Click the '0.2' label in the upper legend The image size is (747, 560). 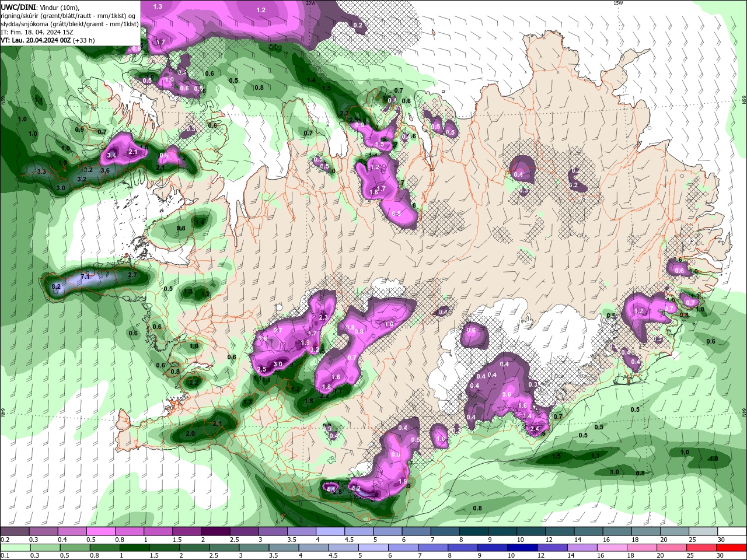[x=5, y=540]
